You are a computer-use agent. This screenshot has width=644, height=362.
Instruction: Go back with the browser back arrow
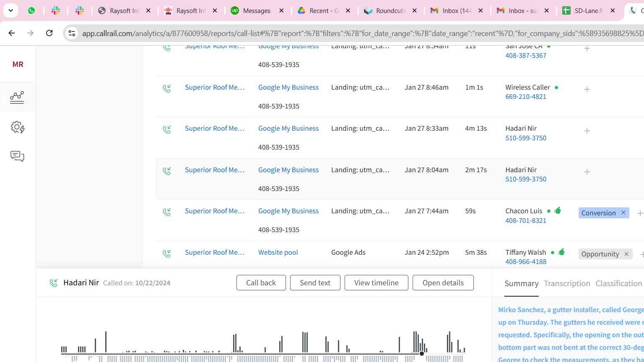(x=12, y=33)
